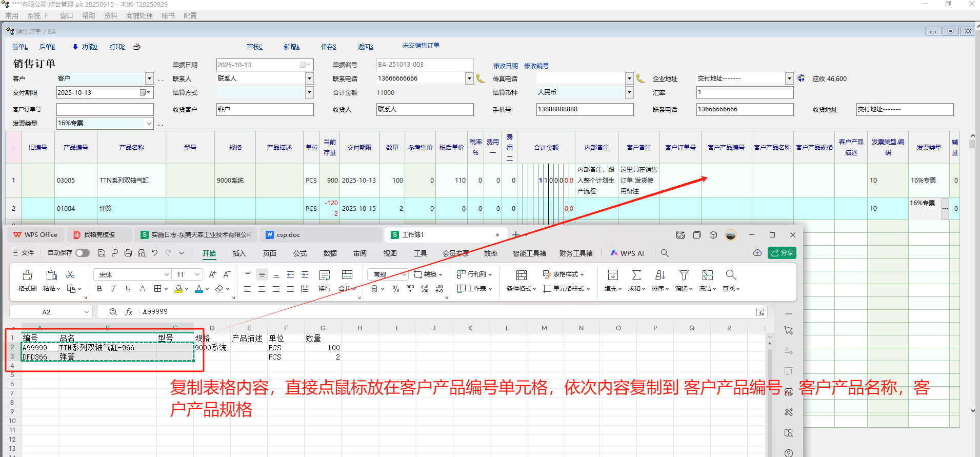
Task: Apply bold formatting with the B icon
Action: click(99, 289)
